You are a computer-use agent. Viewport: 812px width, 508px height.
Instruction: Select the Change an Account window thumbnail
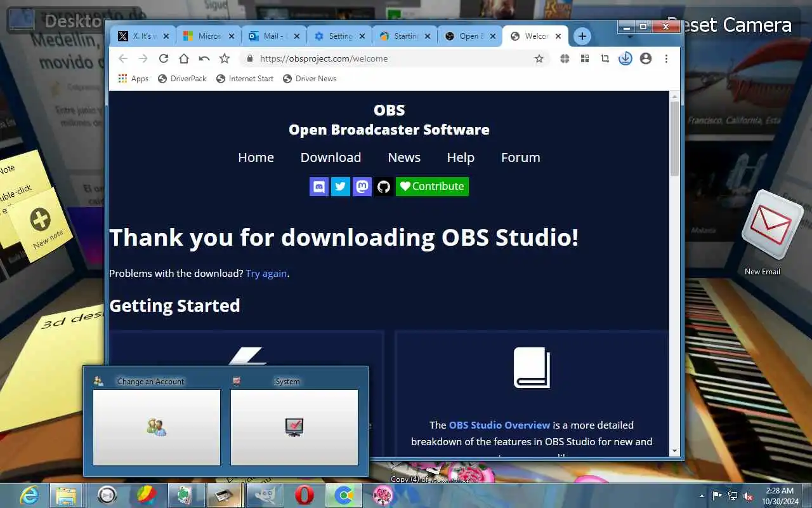coord(157,427)
